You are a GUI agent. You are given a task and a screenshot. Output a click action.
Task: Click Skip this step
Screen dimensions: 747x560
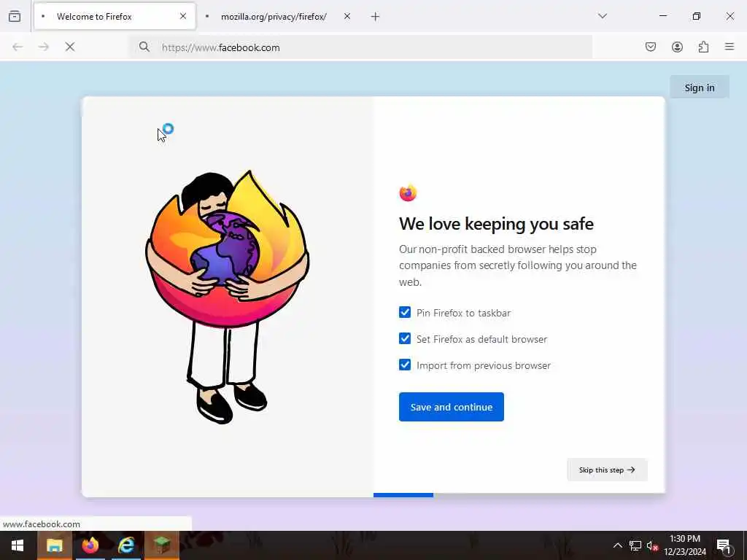click(607, 470)
